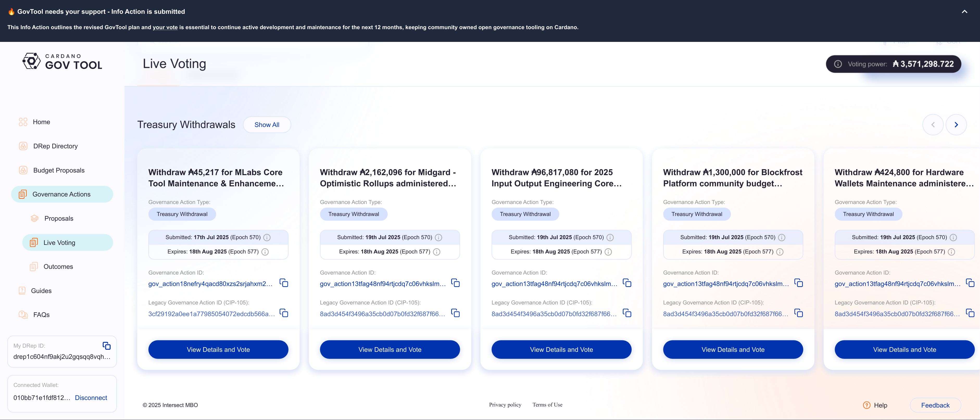The width and height of the screenshot is (980, 420).
Task: Copy Blockfrost Legacy Governance Action ID
Action: click(x=799, y=313)
